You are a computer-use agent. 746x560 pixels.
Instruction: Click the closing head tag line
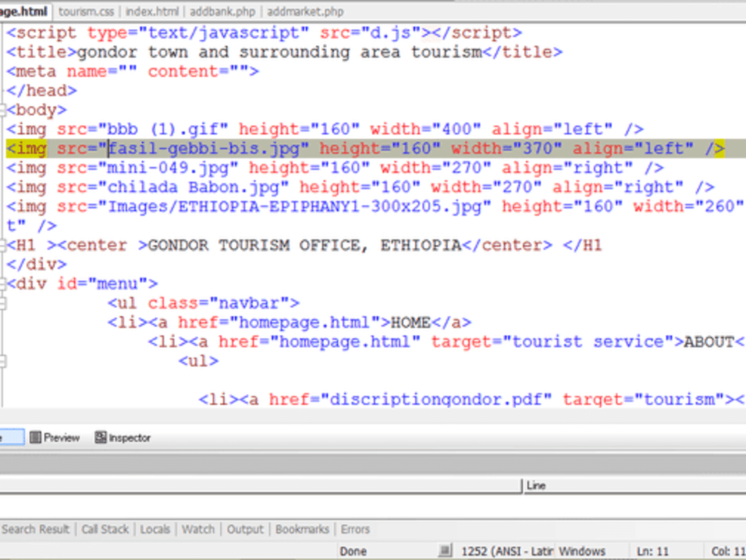point(42,91)
